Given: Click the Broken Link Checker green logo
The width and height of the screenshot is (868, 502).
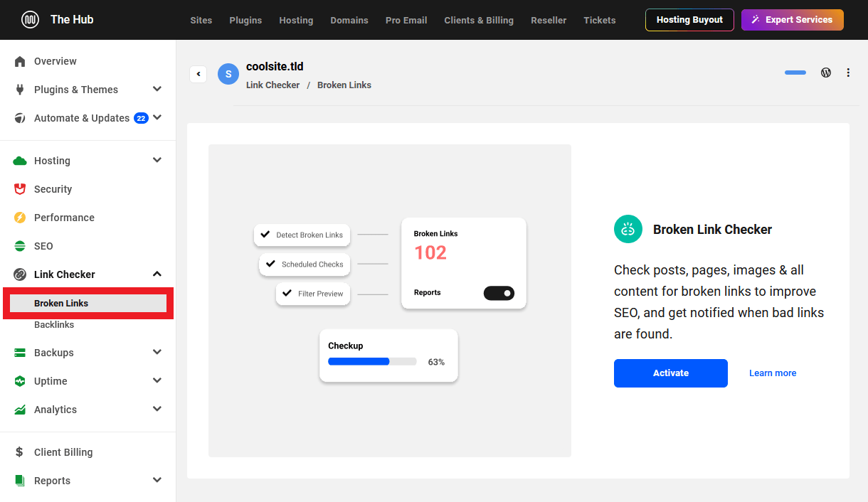Looking at the screenshot, I should click(628, 228).
